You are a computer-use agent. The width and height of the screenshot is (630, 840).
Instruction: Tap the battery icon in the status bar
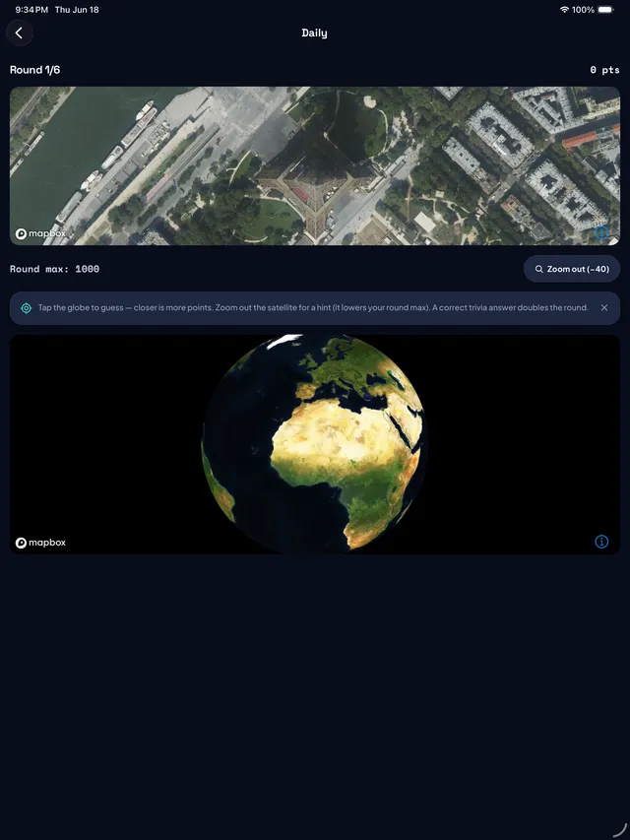click(606, 10)
